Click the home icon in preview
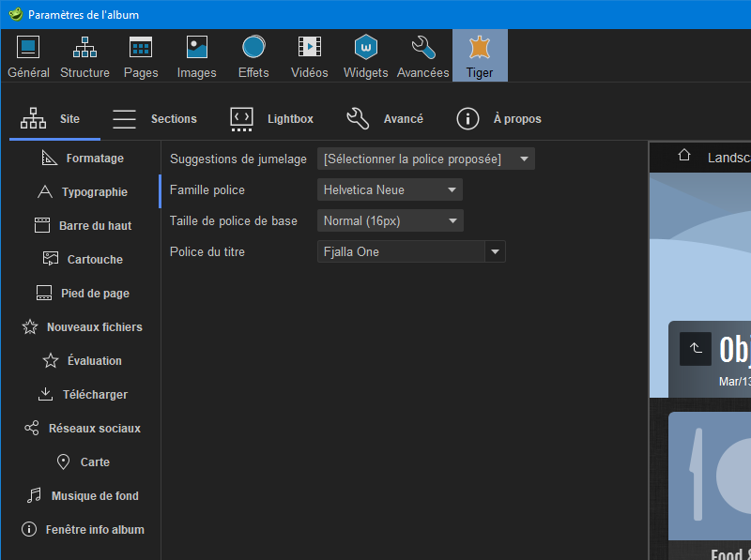 pos(684,156)
